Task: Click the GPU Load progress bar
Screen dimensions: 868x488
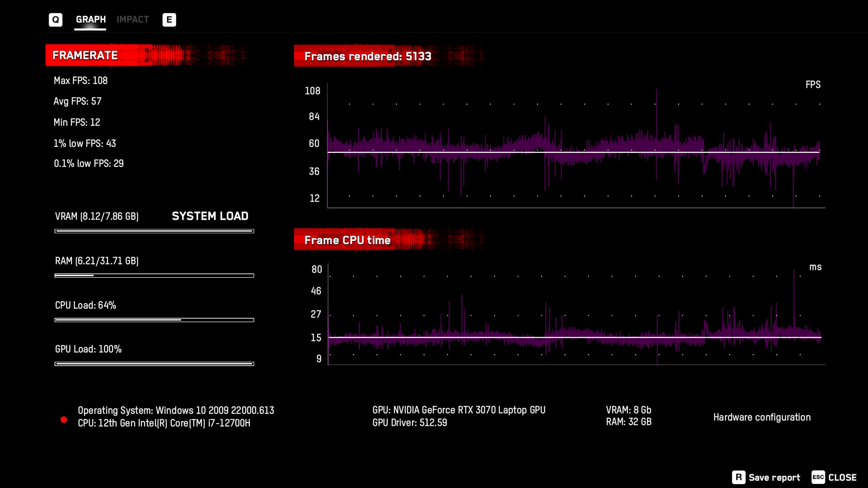Action: [x=154, y=364]
